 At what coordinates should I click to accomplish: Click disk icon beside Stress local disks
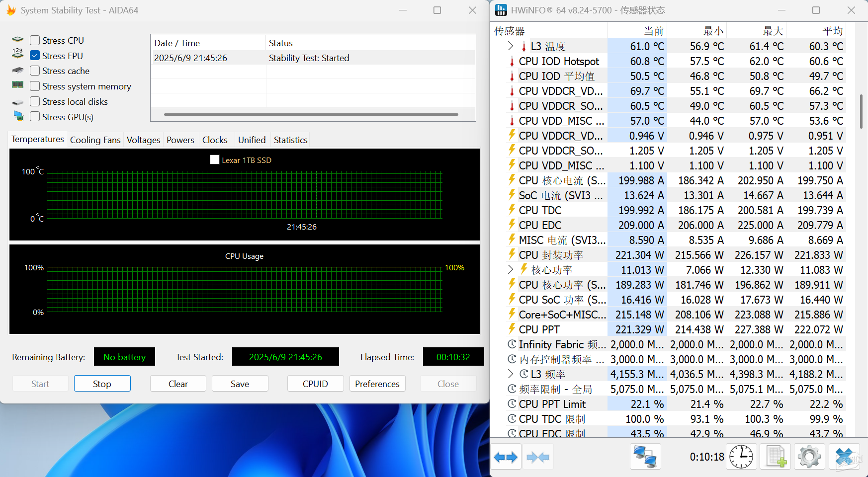pyautogui.click(x=18, y=102)
